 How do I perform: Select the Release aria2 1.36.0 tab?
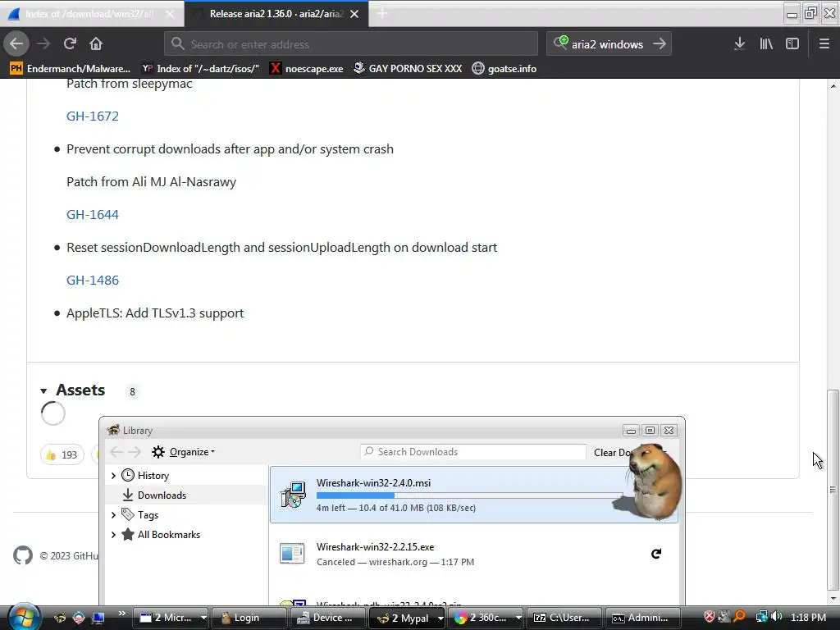click(276, 14)
